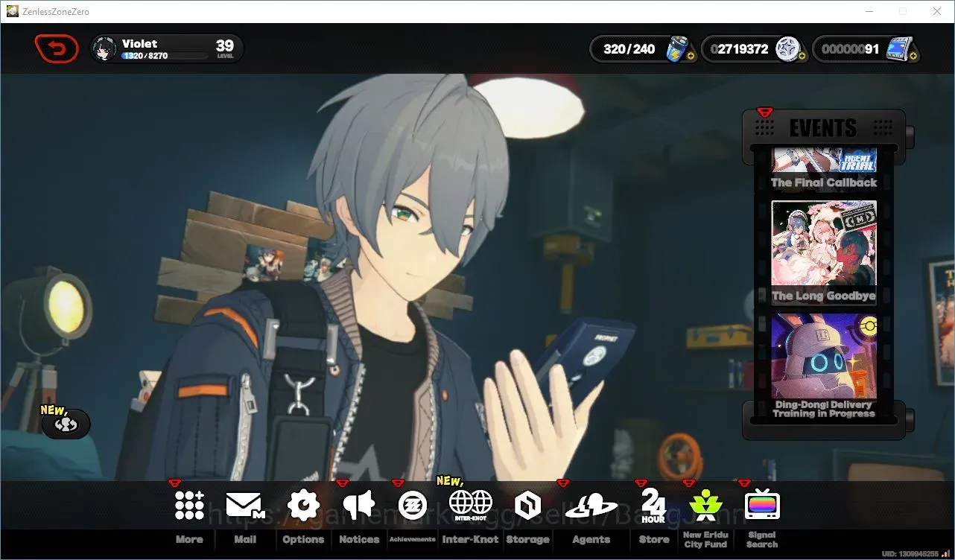955x560 pixels.
Task: Click the player name Violet
Action: (x=140, y=44)
